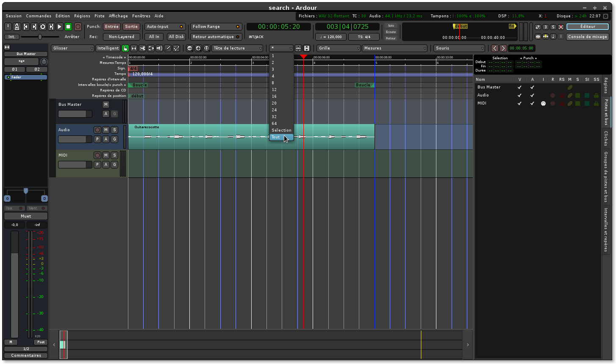Click the shuttle speed slider handle

click(40, 37)
